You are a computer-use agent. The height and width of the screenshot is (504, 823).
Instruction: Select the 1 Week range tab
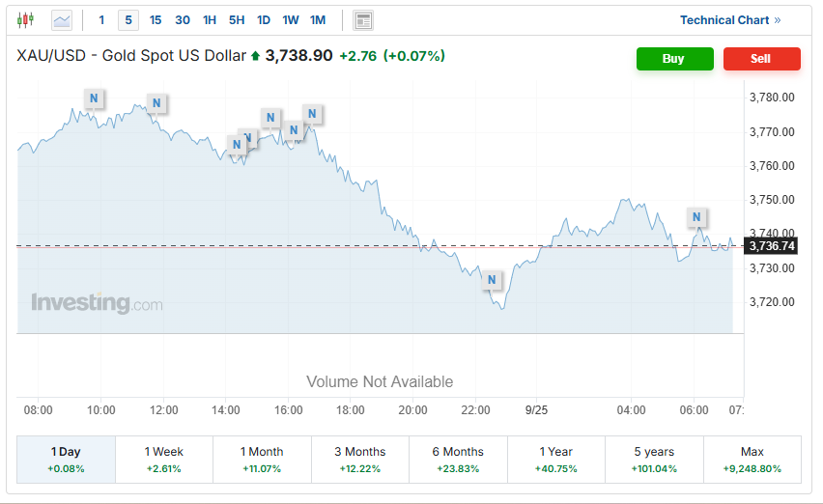click(x=164, y=460)
